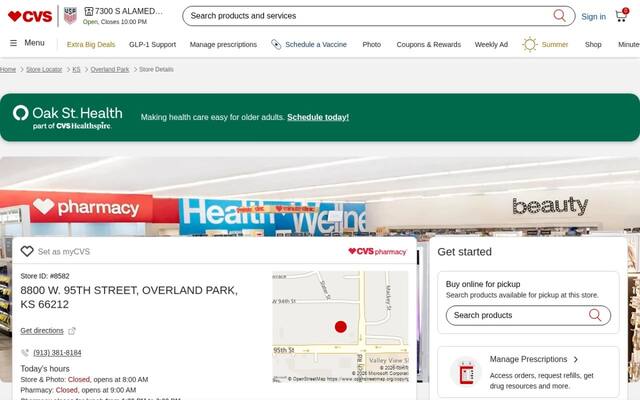Click the Manage Prescriptions heading

coord(528,359)
